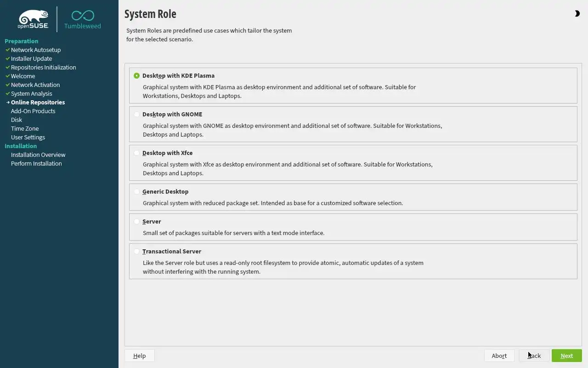
Task: Toggle the dark mode moon icon
Action: (x=577, y=14)
